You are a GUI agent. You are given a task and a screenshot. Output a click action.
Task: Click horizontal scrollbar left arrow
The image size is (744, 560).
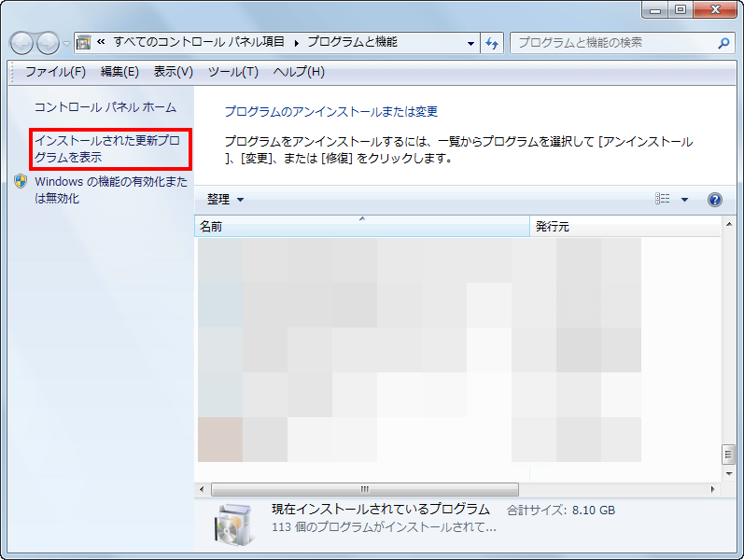(203, 489)
